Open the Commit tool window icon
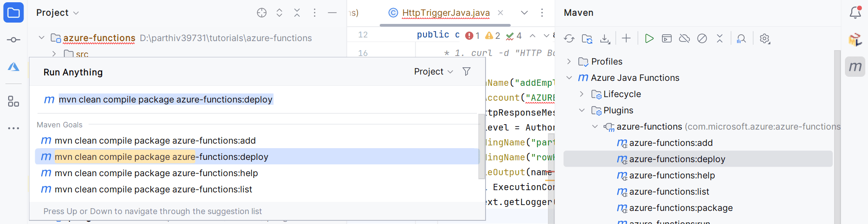This screenshot has height=224, width=868. (x=14, y=40)
